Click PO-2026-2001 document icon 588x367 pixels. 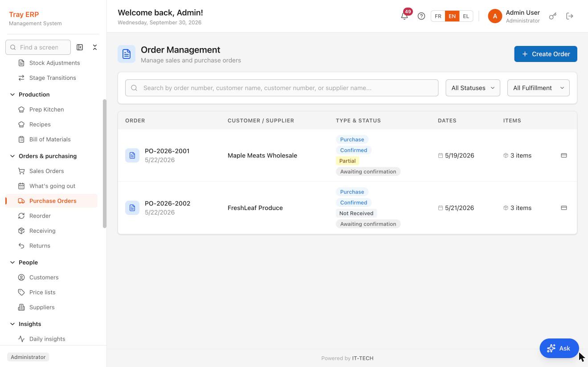pyautogui.click(x=132, y=156)
